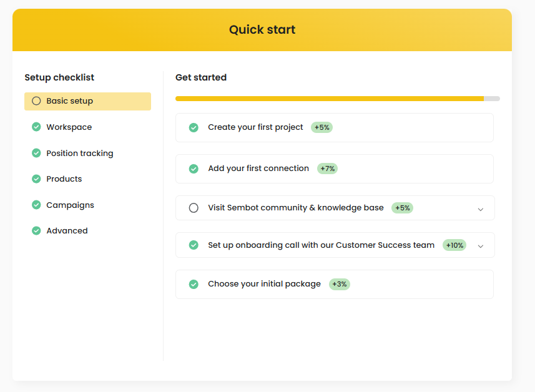This screenshot has height=392, width=535.
Task: Click Create your first project text
Action: (255, 127)
